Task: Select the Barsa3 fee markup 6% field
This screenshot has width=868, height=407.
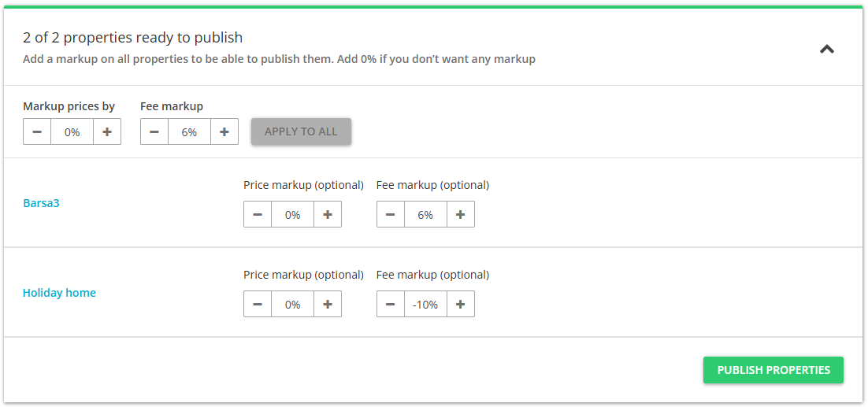Action: 425,214
